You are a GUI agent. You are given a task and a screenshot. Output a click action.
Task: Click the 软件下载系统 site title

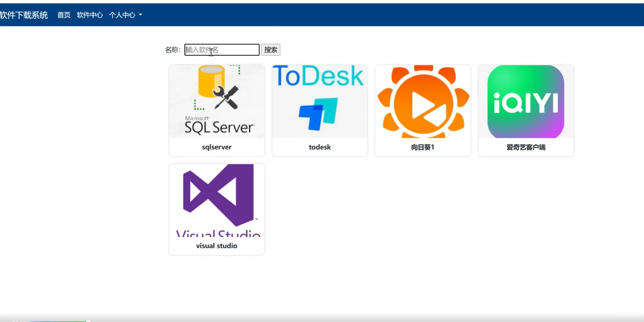(x=24, y=15)
